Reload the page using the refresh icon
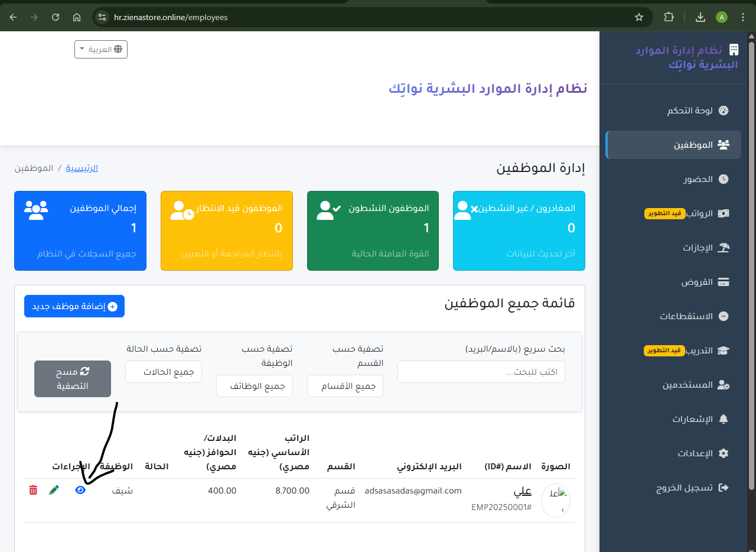Viewport: 756px width, 552px height. [x=56, y=17]
